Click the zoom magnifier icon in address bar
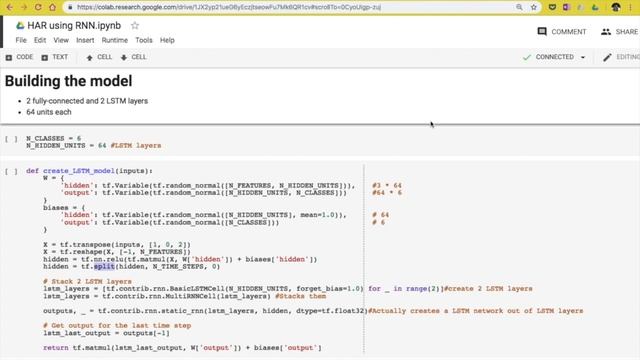 tap(519, 7)
